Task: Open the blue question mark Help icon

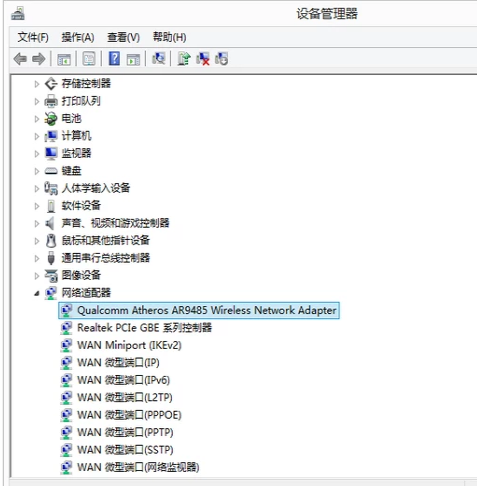Action: tap(114, 59)
